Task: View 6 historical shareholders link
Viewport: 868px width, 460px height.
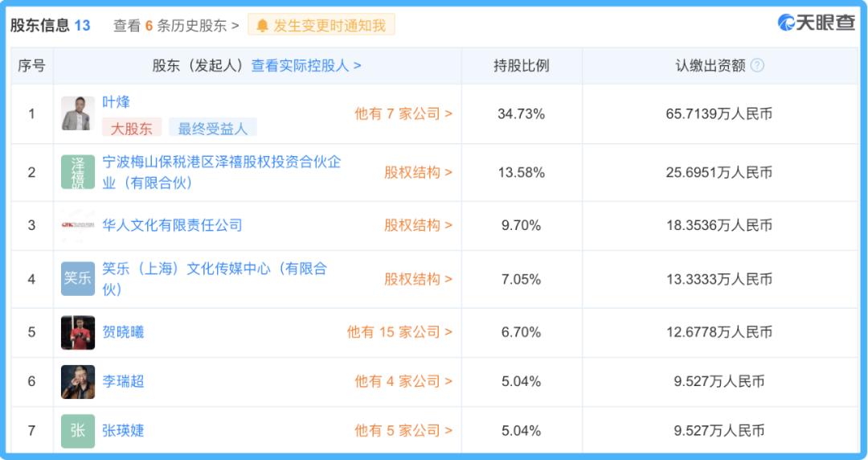Action: (176, 26)
